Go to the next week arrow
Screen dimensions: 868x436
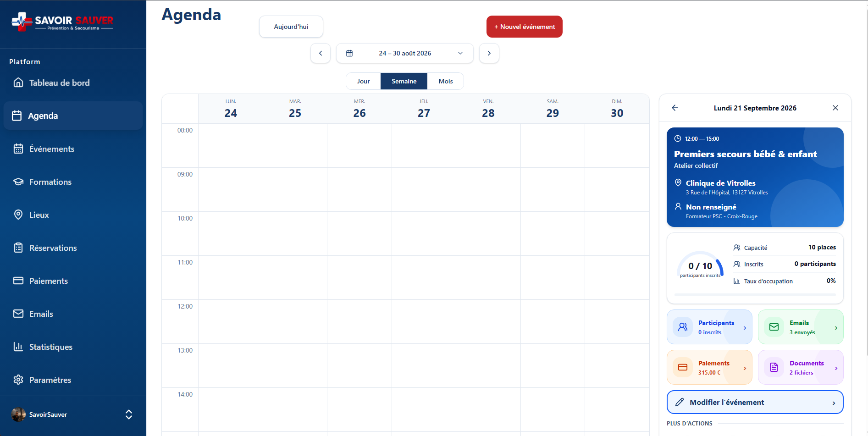[x=489, y=53]
